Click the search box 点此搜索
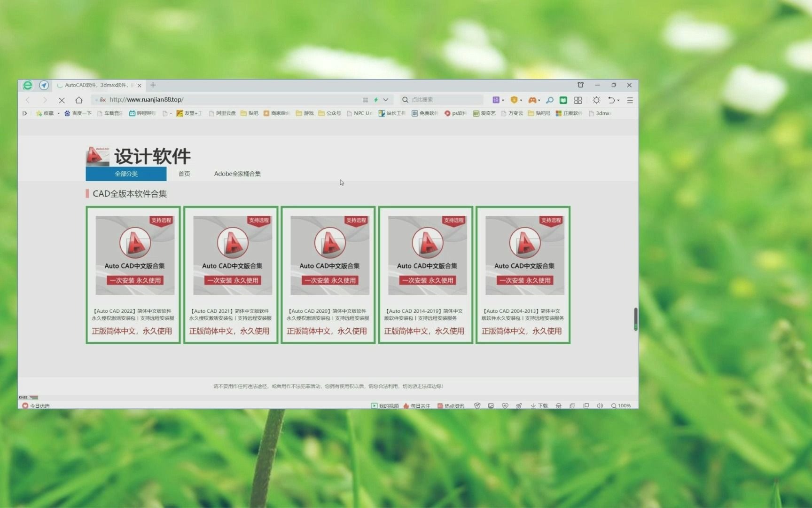Screen dimensions: 812x508 click(442, 100)
